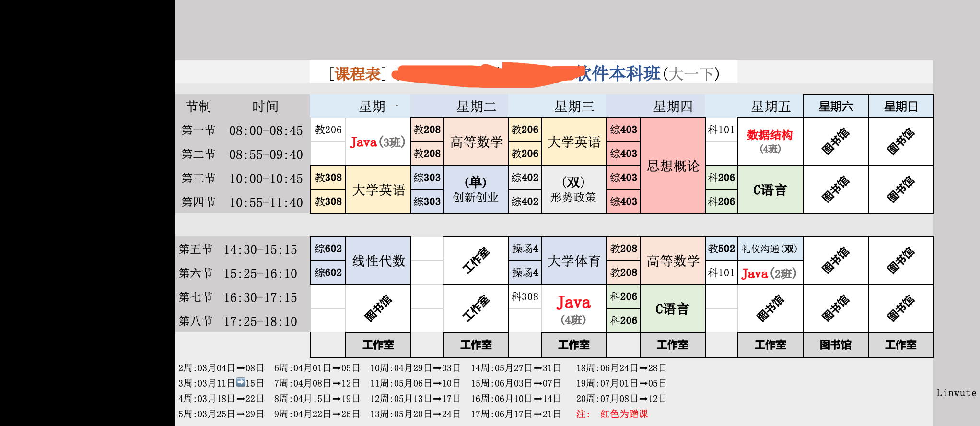Screen dimensions: 980x426
Task: Click the 教502 room cell
Action: (x=721, y=249)
